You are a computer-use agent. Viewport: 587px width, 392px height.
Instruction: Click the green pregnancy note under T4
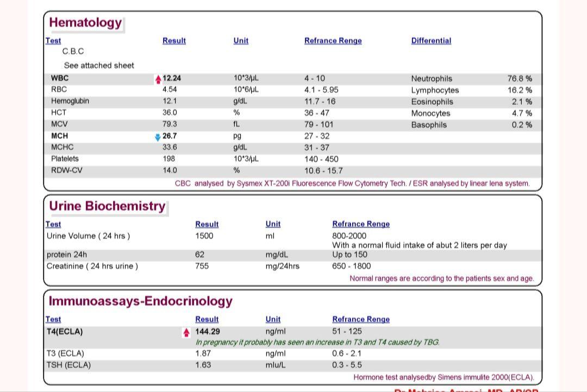317,342
